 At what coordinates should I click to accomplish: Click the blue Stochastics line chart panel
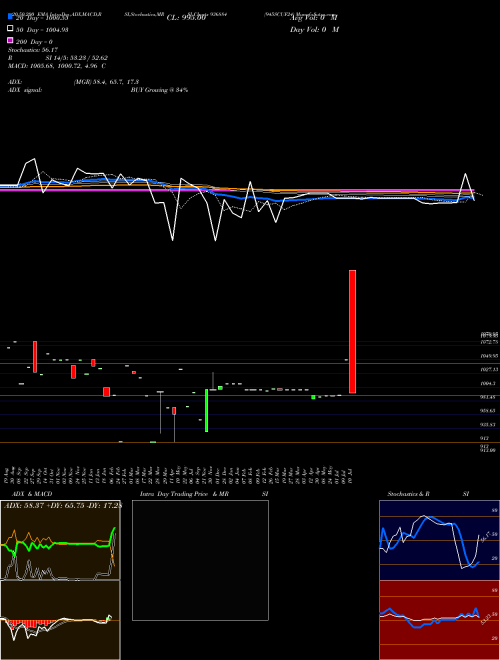[x=439, y=540]
